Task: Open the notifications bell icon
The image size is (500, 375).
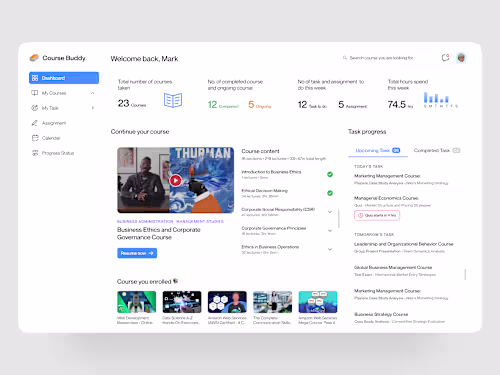Action: 445,58
